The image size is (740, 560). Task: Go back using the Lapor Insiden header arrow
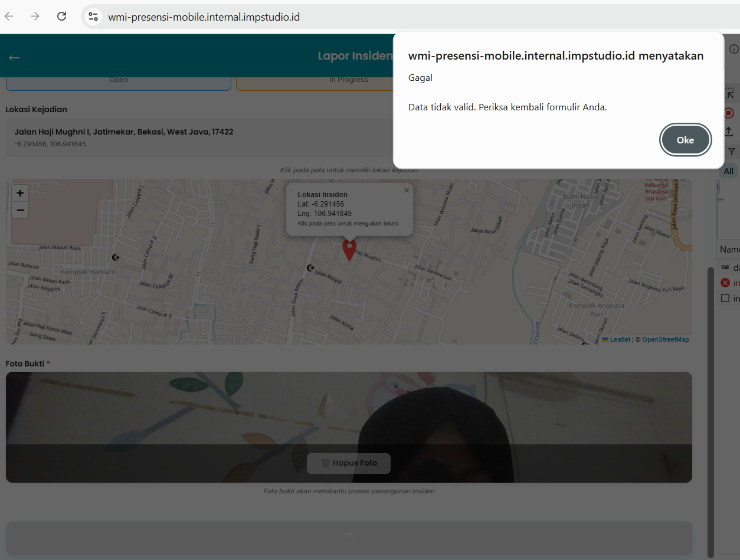tap(14, 57)
